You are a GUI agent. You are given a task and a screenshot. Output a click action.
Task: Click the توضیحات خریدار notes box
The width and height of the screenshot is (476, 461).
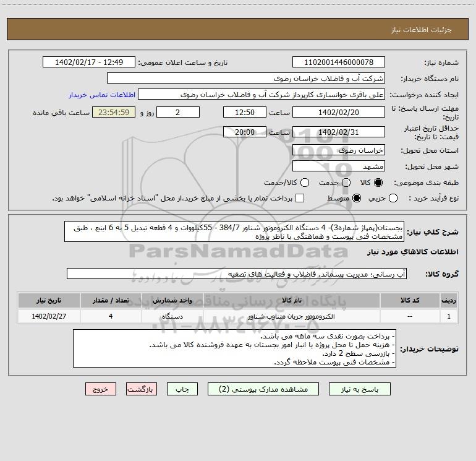[235, 348]
